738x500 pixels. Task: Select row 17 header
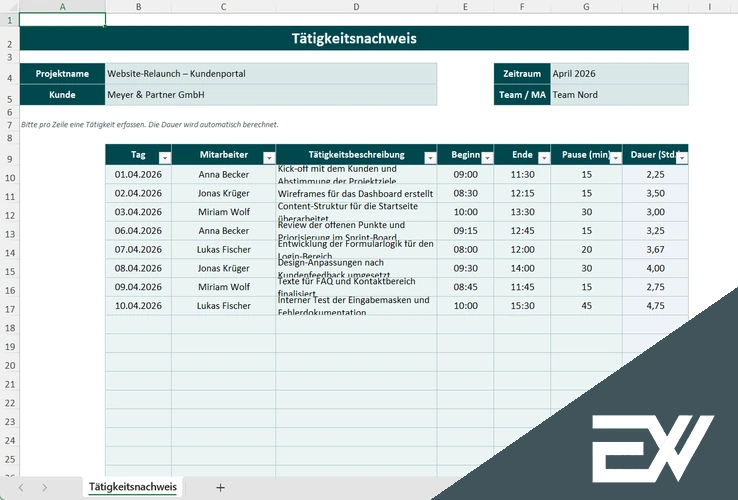pos(10,306)
